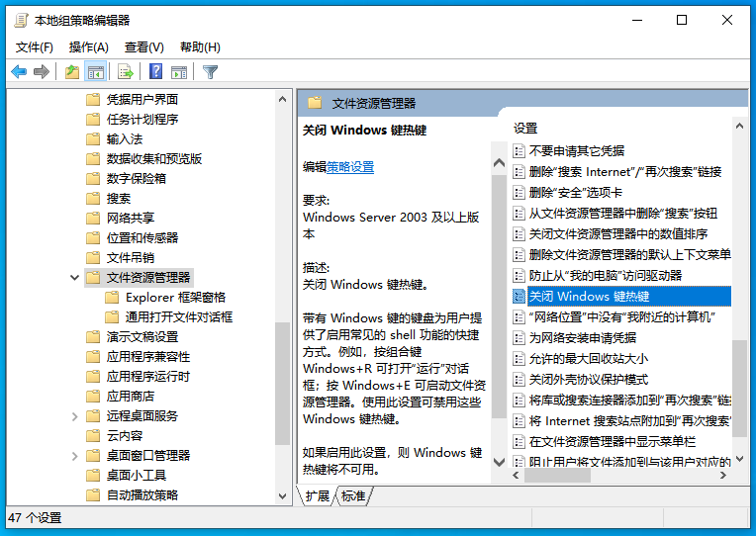Select 数据收集和预览版 in the tree

[x=153, y=159]
